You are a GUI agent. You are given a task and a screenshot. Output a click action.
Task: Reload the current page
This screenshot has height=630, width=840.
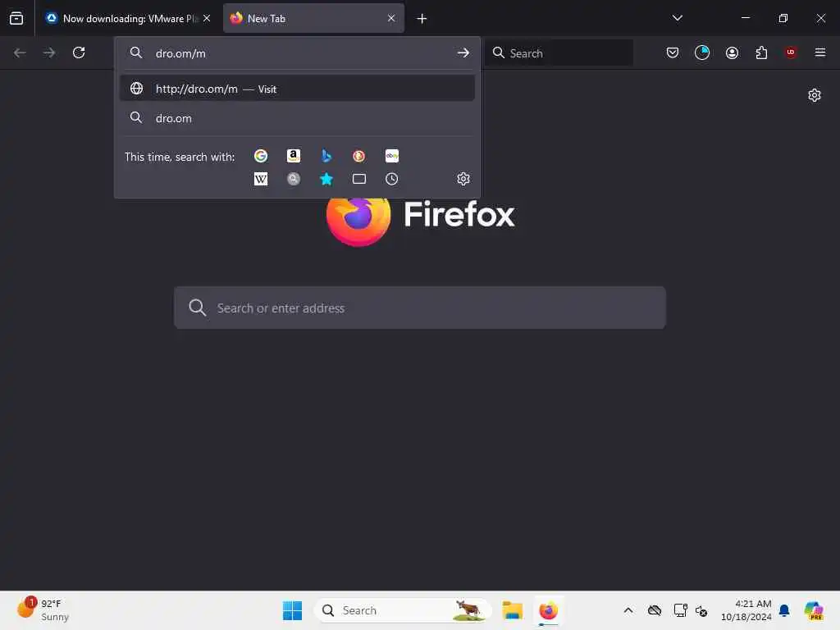[79, 52]
